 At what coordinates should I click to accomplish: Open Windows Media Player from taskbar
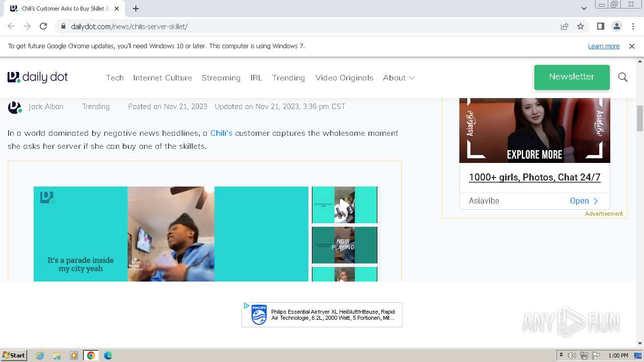74,355
